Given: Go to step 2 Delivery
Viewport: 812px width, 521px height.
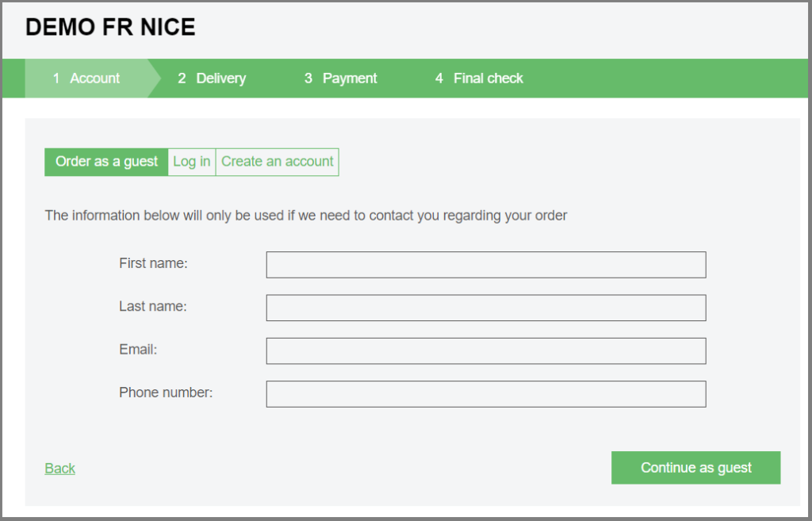Looking at the screenshot, I should (211, 79).
